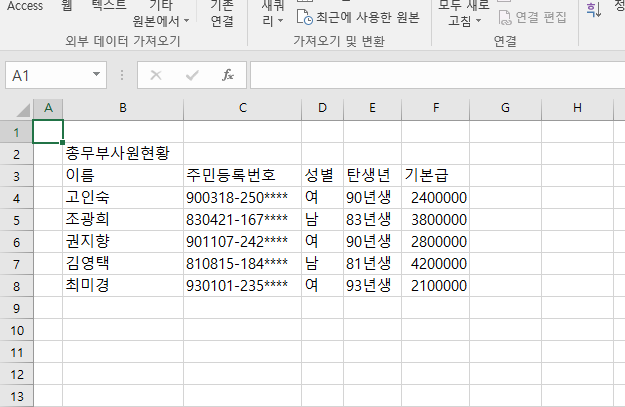Click in the formula bar input field
This screenshot has height=407, width=625.
pyautogui.click(x=430, y=75)
